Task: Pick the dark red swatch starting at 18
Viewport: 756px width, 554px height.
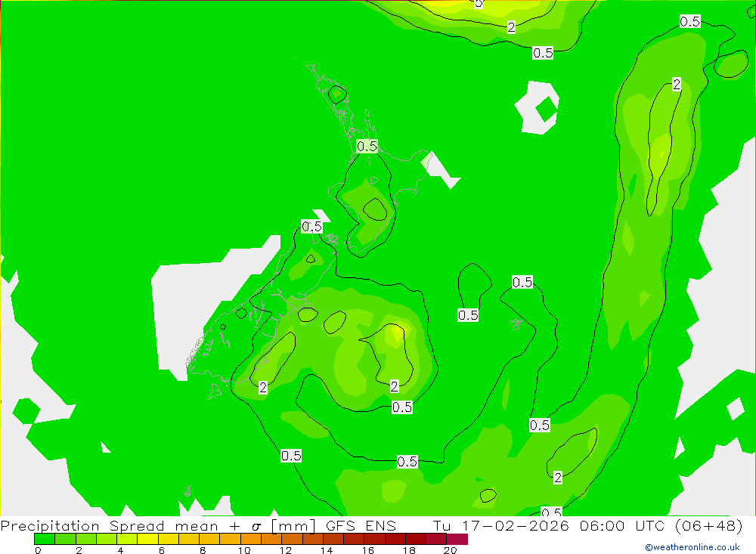Action: [416, 539]
